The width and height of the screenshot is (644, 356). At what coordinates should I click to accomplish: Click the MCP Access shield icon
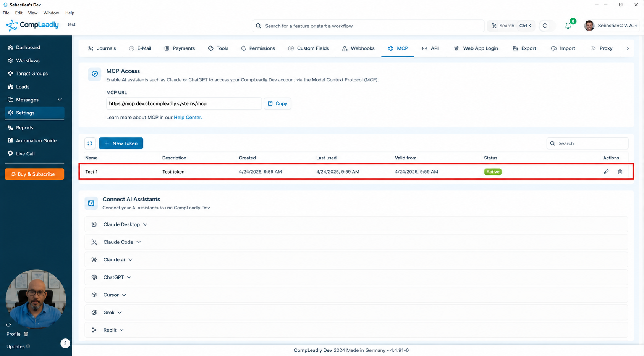(95, 74)
